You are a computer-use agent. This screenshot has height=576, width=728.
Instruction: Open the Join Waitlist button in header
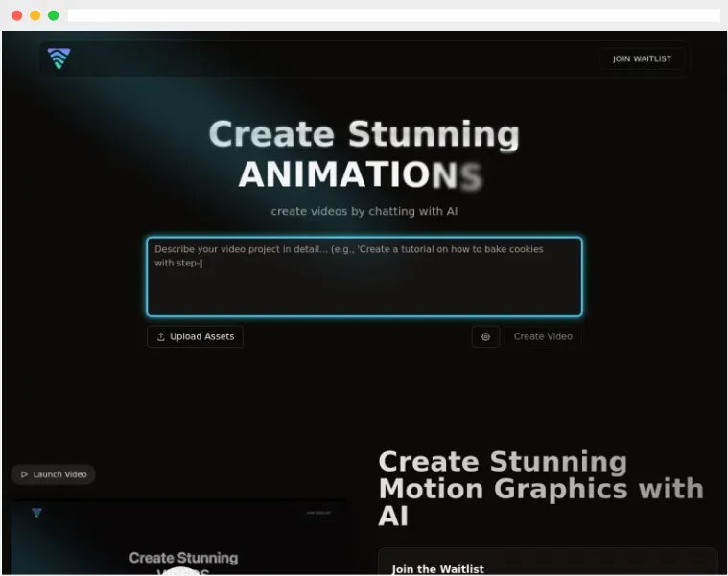tap(642, 58)
